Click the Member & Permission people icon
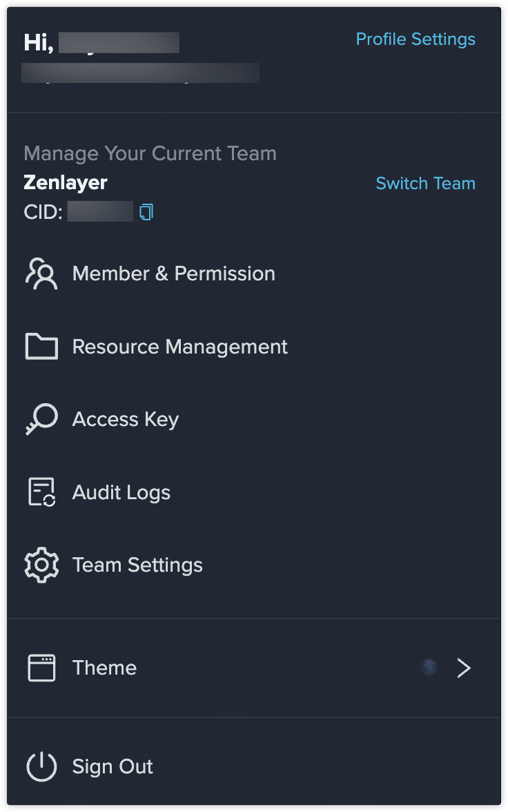The width and height of the screenshot is (508, 812). [41, 273]
